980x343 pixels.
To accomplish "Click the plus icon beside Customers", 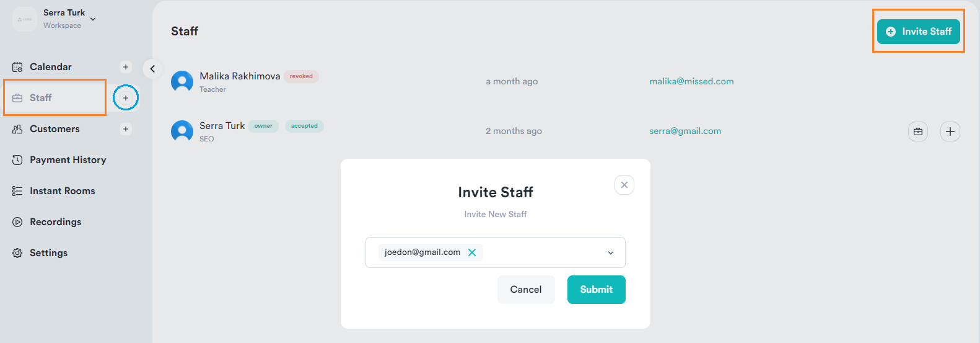I will pyautogui.click(x=126, y=129).
